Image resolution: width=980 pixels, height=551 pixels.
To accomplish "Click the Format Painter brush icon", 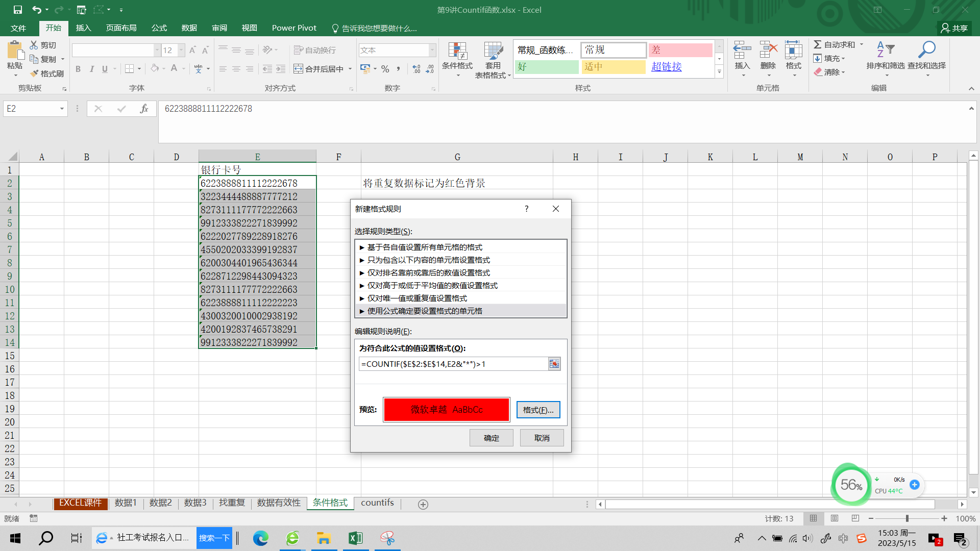I will click(x=35, y=73).
